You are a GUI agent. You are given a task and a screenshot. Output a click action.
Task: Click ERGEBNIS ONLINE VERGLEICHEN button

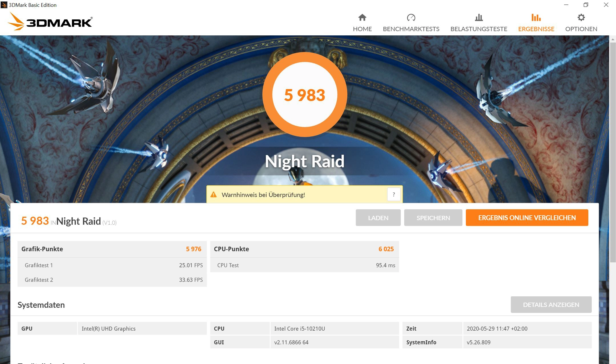[527, 218]
